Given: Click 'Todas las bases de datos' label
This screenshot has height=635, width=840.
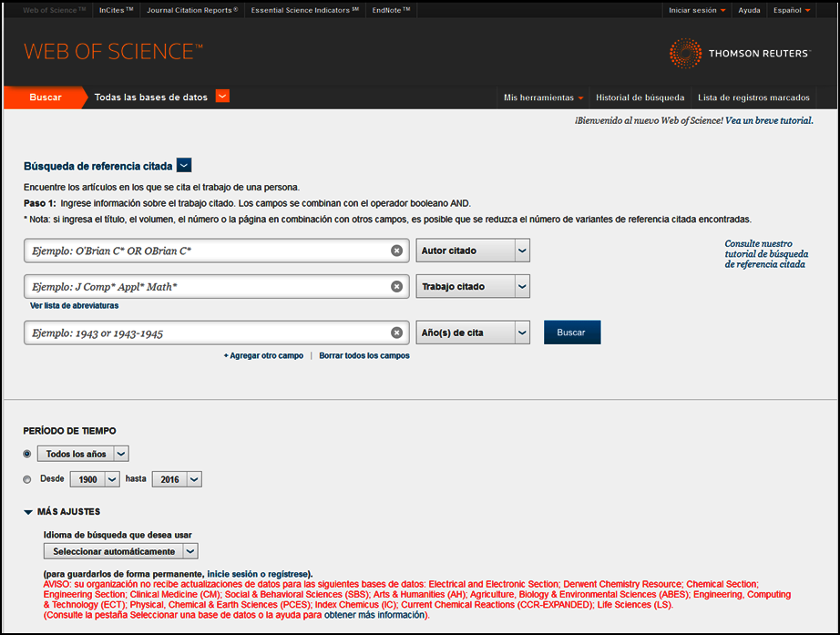Looking at the screenshot, I should click(151, 97).
